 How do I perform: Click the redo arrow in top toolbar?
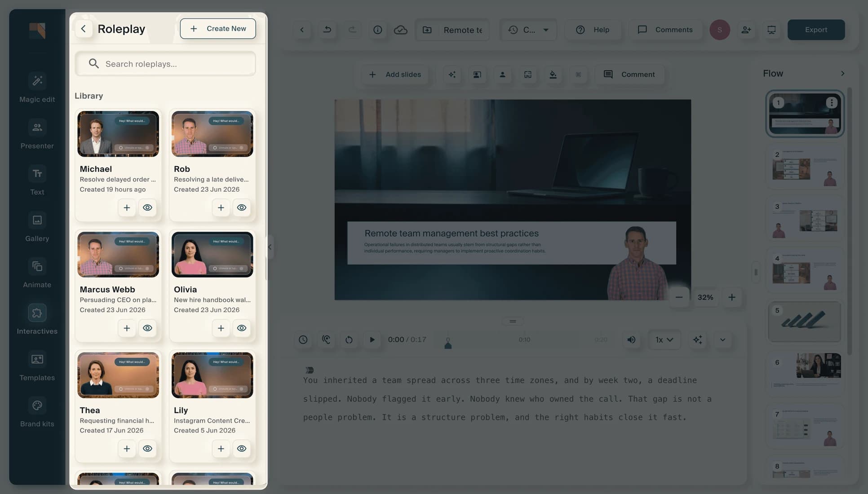coord(352,30)
